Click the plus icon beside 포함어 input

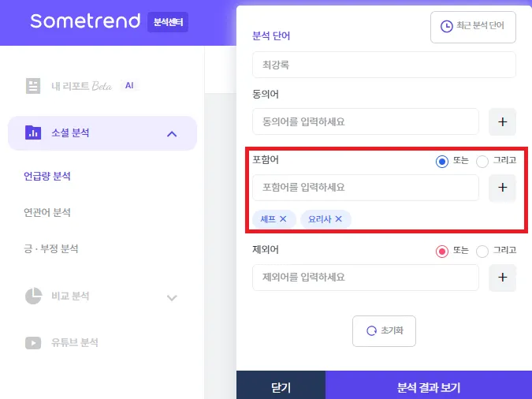click(x=503, y=188)
